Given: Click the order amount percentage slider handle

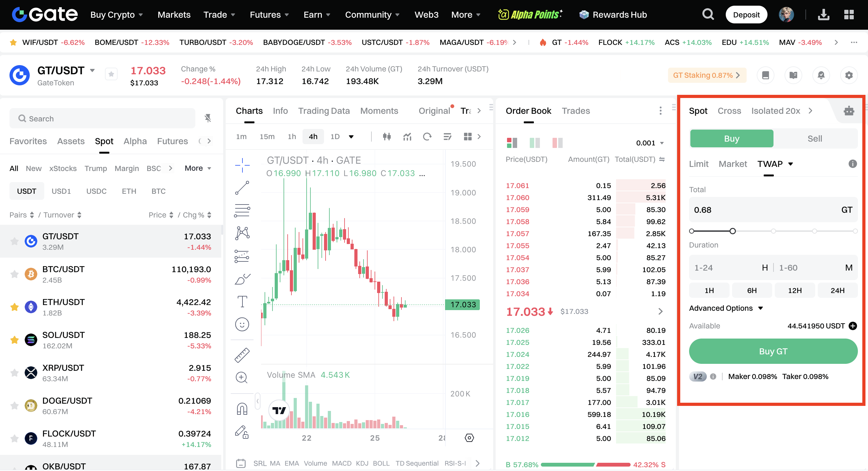Looking at the screenshot, I should point(732,231).
